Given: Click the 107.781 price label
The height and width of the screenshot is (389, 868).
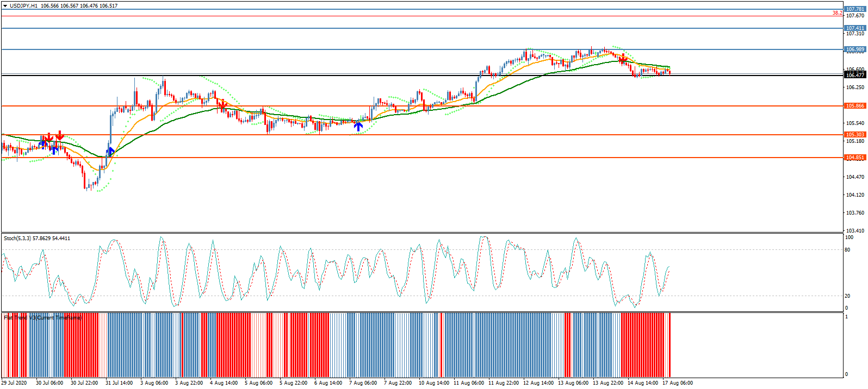Looking at the screenshot, I should click(855, 9).
